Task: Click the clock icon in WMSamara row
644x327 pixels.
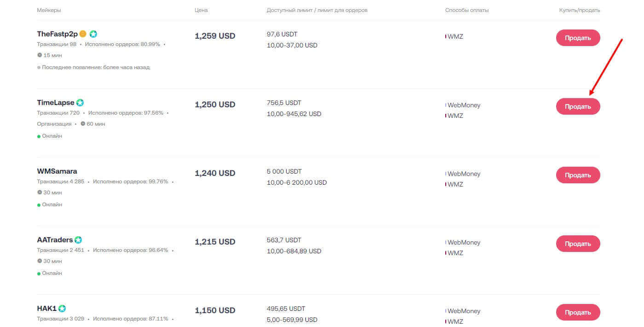Action: coord(40,193)
